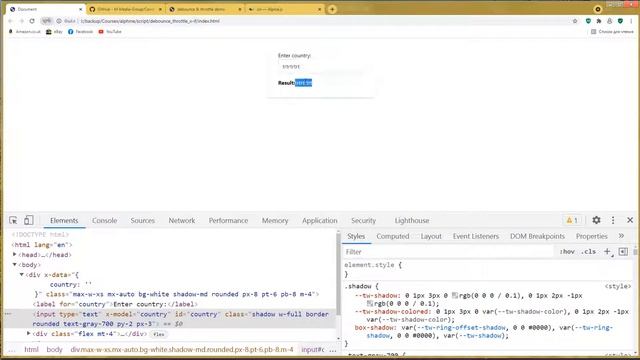Open the Performance tab in DevTools

(x=228, y=220)
